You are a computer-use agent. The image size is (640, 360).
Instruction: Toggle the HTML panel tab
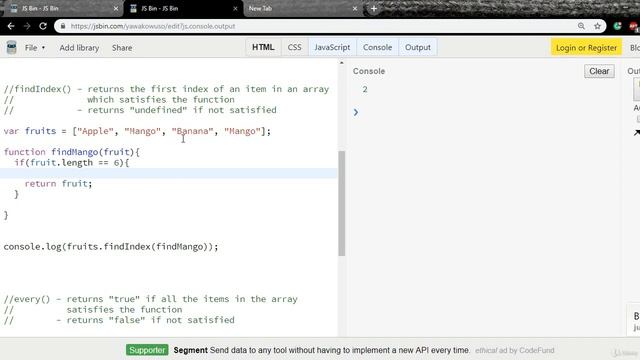click(x=263, y=47)
